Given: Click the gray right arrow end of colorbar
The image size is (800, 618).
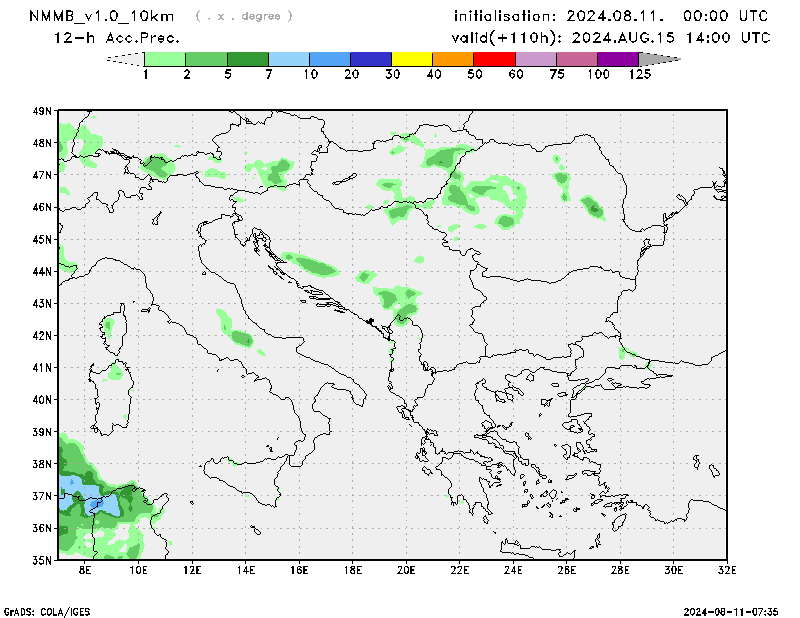Looking at the screenshot, I should (660, 59).
